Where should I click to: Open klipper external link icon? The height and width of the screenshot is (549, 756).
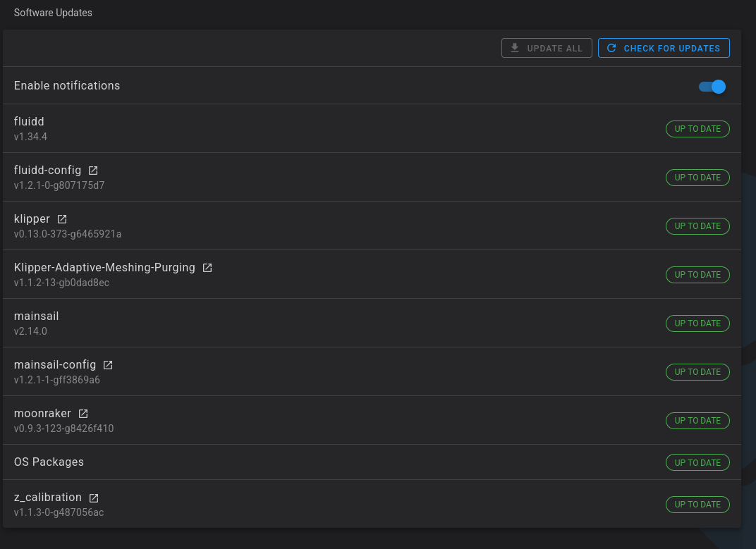[62, 219]
